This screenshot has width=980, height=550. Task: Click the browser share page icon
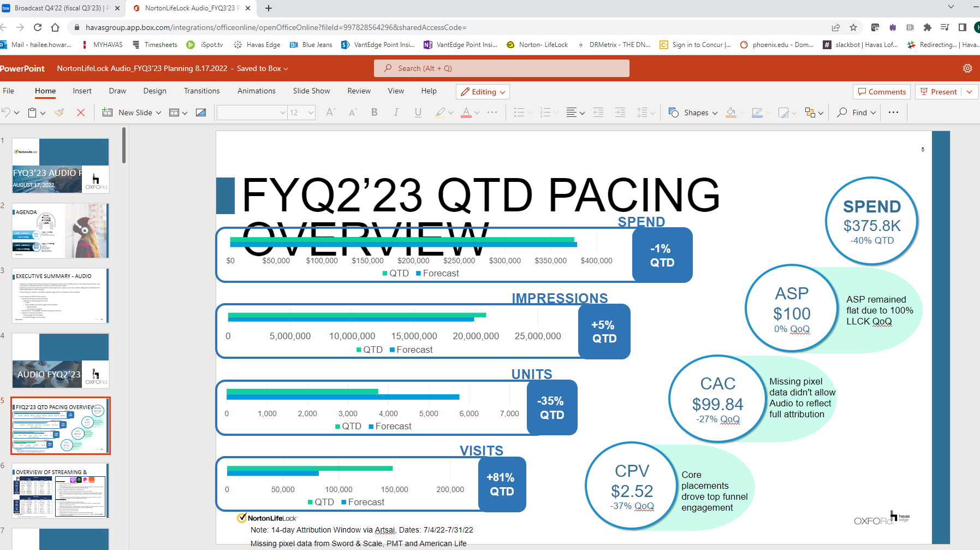click(836, 27)
